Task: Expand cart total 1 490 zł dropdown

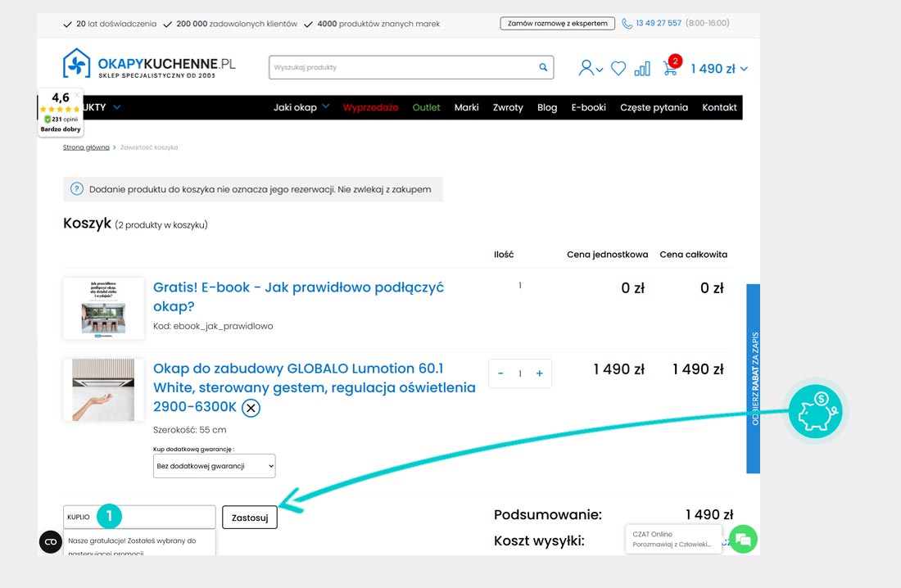Action: pyautogui.click(x=719, y=69)
